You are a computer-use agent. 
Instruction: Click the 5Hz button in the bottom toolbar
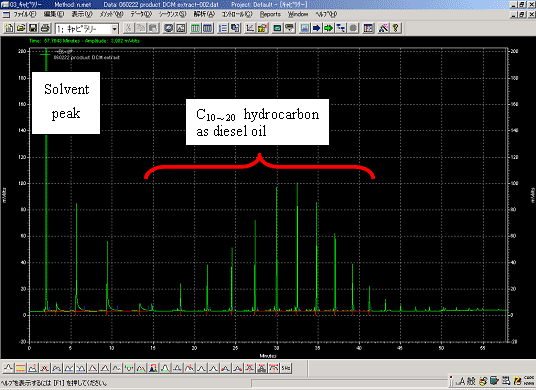click(x=286, y=368)
